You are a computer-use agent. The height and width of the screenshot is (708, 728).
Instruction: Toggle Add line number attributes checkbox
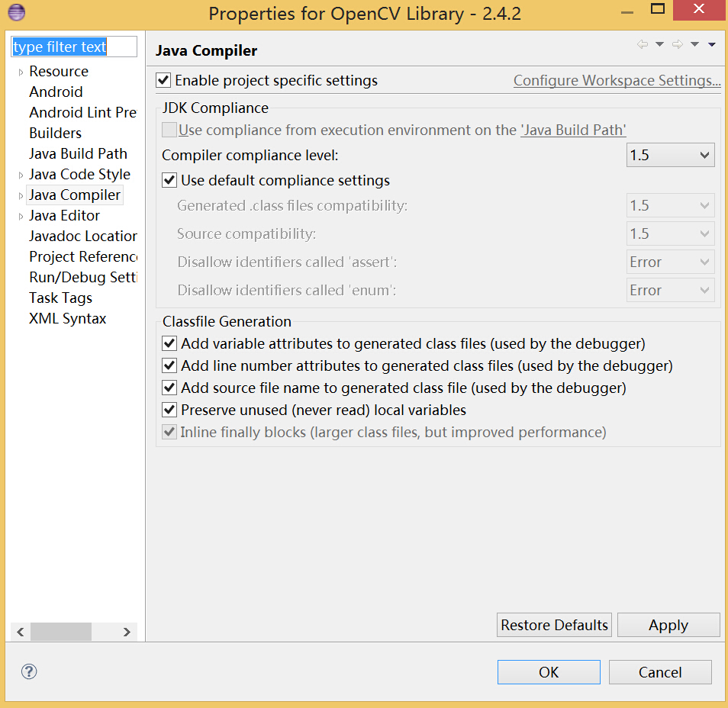tap(169, 366)
